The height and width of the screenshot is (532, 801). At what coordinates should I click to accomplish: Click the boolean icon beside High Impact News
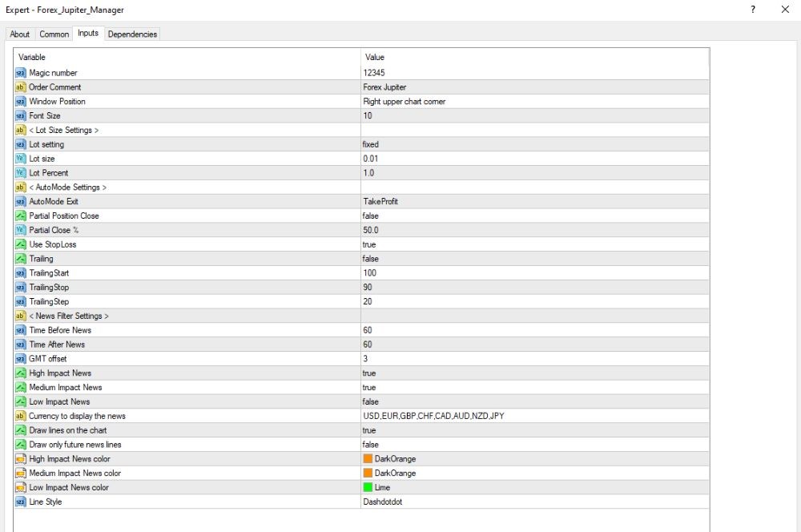click(x=21, y=373)
